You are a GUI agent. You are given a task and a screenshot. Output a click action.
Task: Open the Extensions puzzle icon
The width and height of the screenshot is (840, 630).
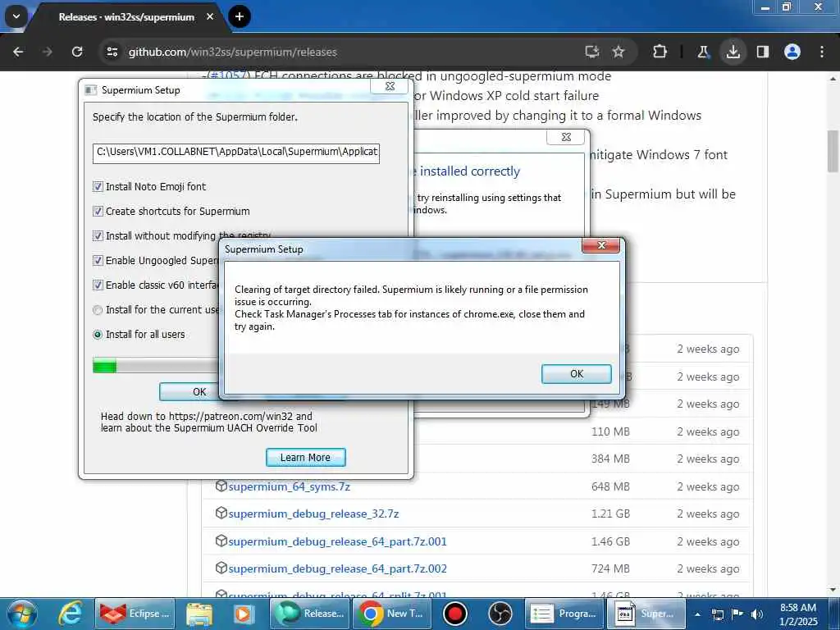point(660,52)
